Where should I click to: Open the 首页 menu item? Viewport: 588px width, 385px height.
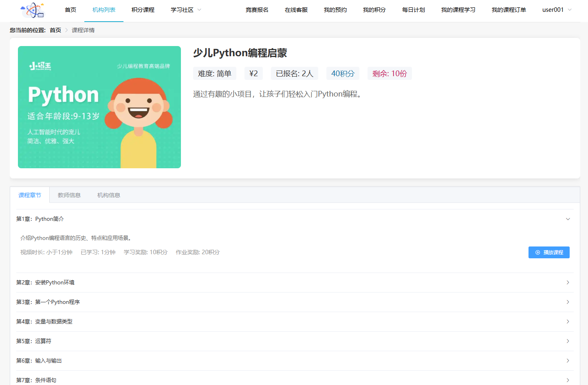70,10
